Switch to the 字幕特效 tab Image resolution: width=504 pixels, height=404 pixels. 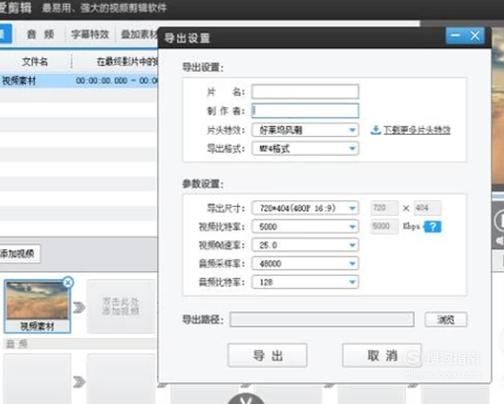click(90, 34)
